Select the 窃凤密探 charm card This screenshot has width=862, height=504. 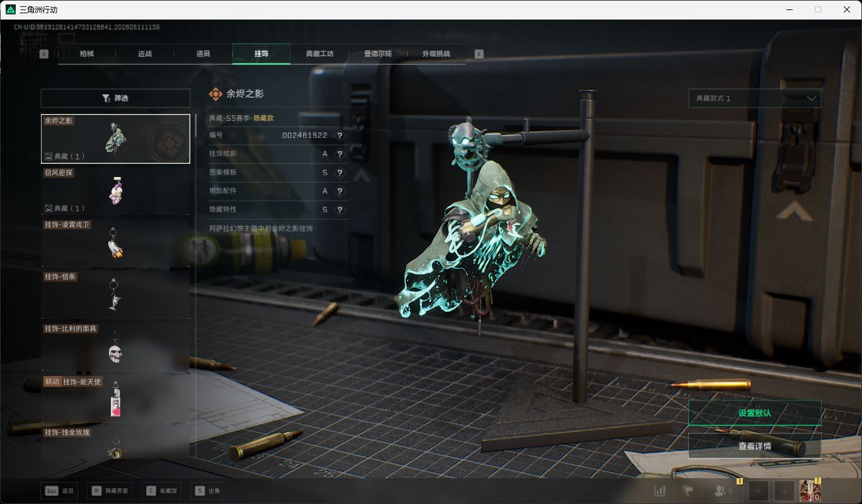click(115, 190)
